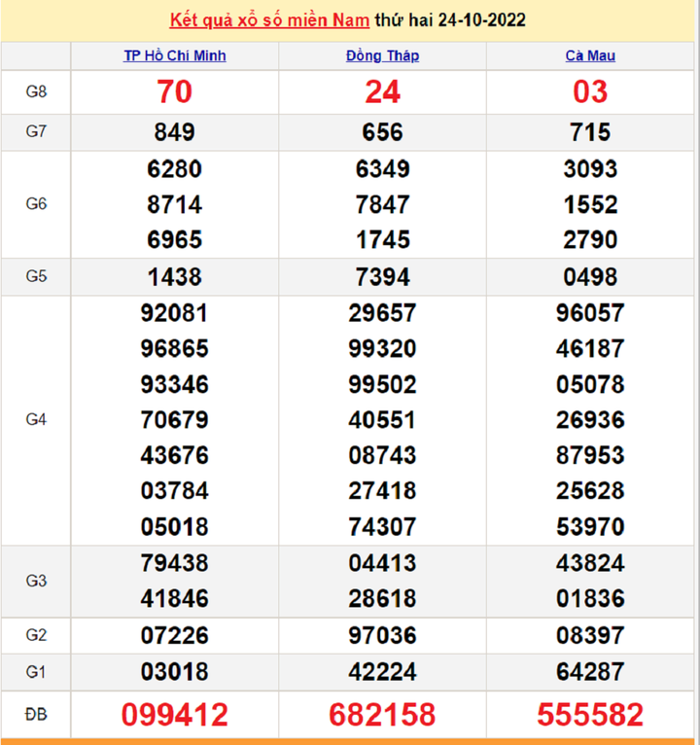700x745 pixels.
Task: Select the Cà Mau province link
Action: (x=590, y=55)
